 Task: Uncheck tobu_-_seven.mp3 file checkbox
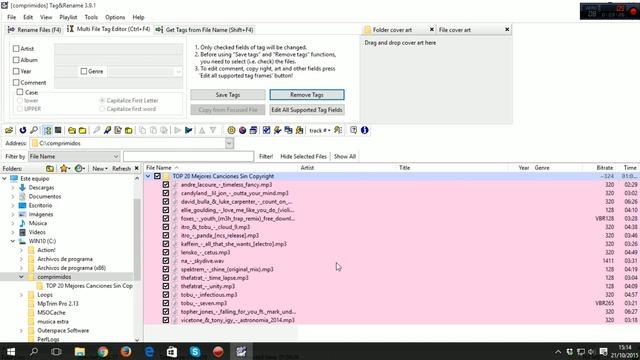[166, 303]
